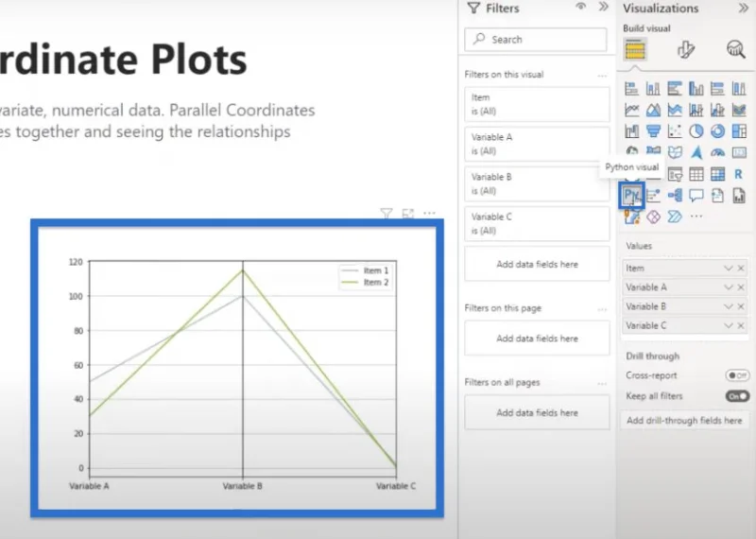
Task: Select Line and stacked column chart visual
Action: (696, 110)
